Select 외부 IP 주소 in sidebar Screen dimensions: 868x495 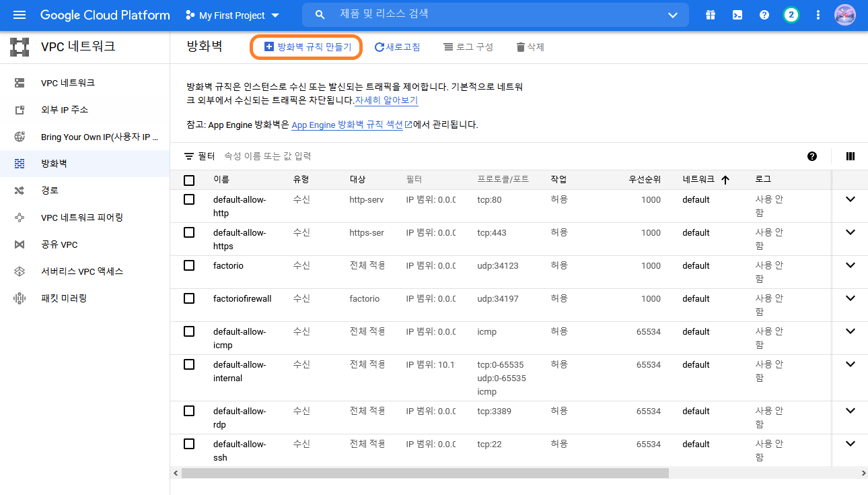tap(85, 110)
